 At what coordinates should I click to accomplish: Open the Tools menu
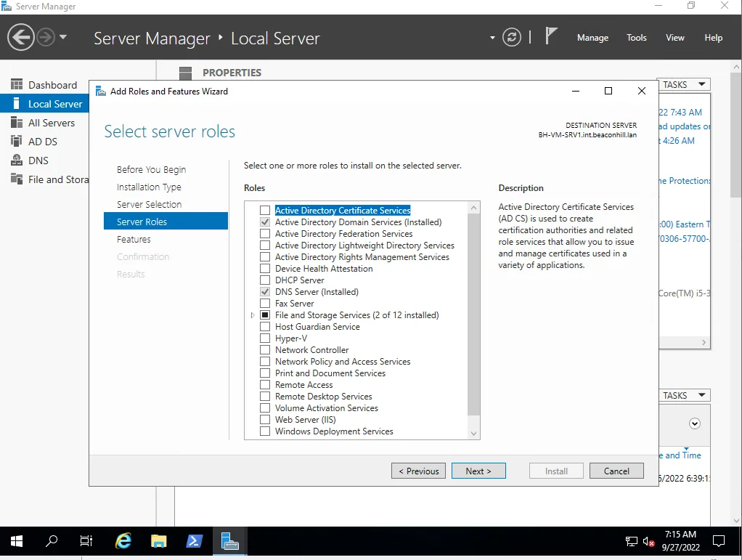pos(637,37)
